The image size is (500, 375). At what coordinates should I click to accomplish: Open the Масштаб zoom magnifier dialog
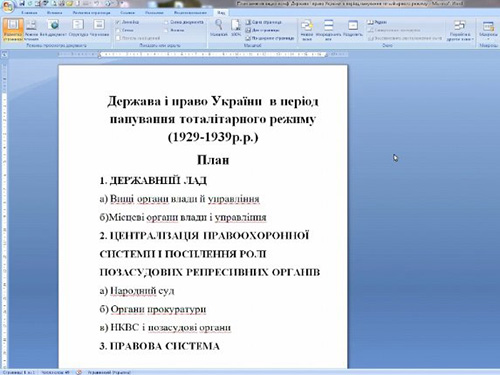219,28
